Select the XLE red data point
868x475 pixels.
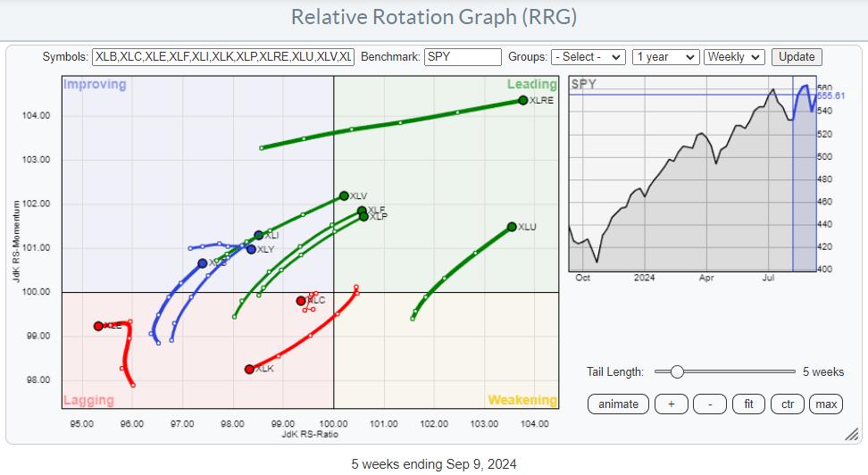pyautogui.click(x=98, y=326)
